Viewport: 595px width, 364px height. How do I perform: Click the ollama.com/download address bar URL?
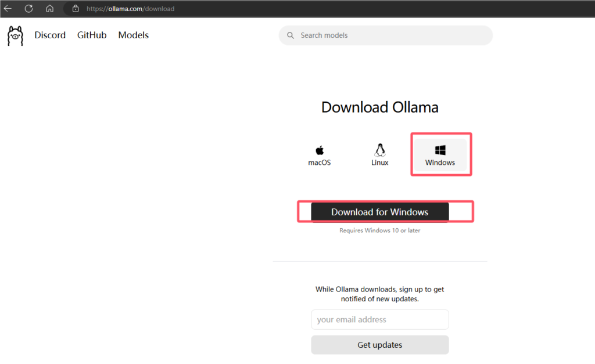pyautogui.click(x=131, y=9)
